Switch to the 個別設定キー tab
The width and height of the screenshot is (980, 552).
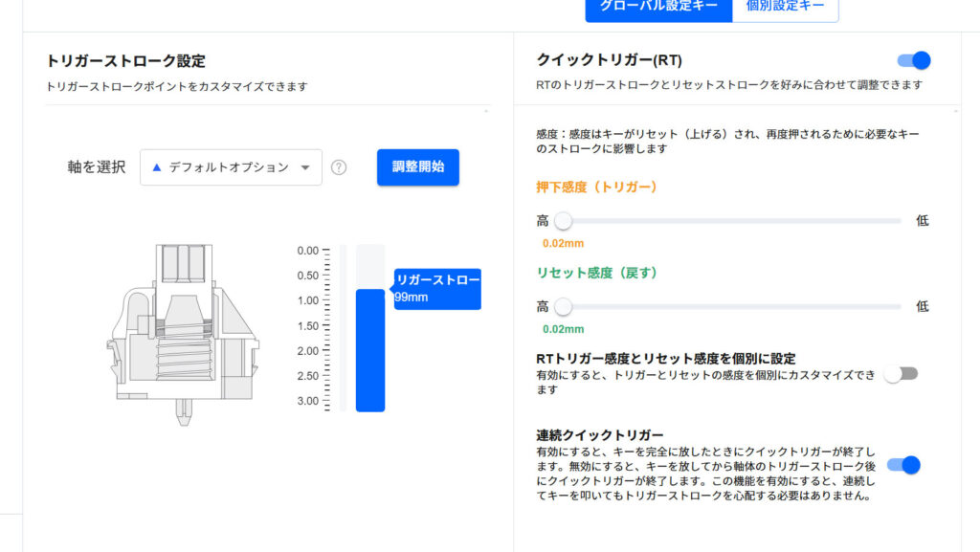[785, 6]
